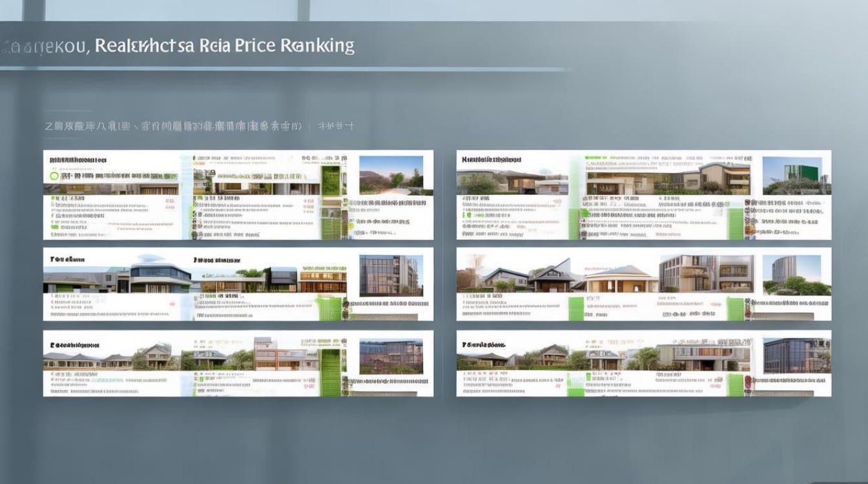The image size is (868, 484).
Task: Select the glass-grid office building thumbnail
Action: [x=391, y=275]
